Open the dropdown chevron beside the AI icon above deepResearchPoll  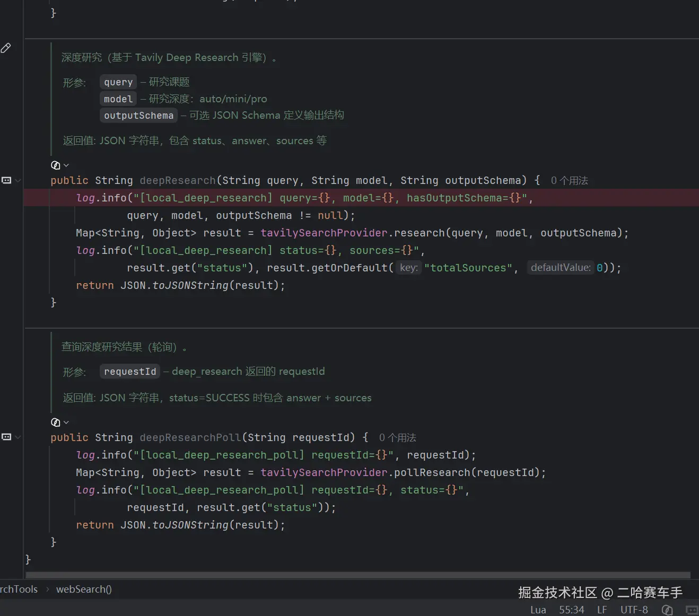[x=66, y=423]
